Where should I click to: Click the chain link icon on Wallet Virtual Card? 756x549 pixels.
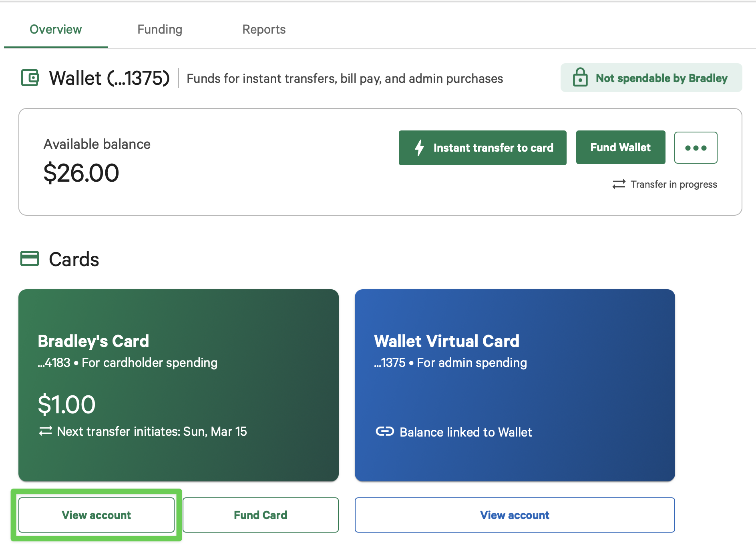pyautogui.click(x=384, y=431)
